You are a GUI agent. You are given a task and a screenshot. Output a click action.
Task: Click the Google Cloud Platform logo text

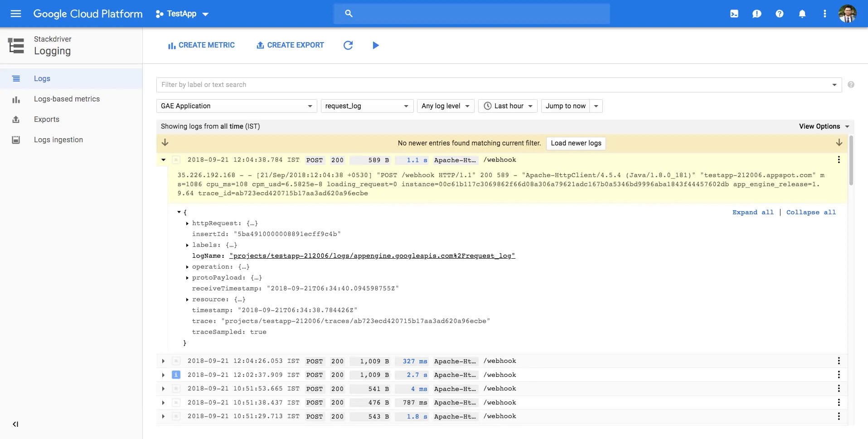(88, 14)
